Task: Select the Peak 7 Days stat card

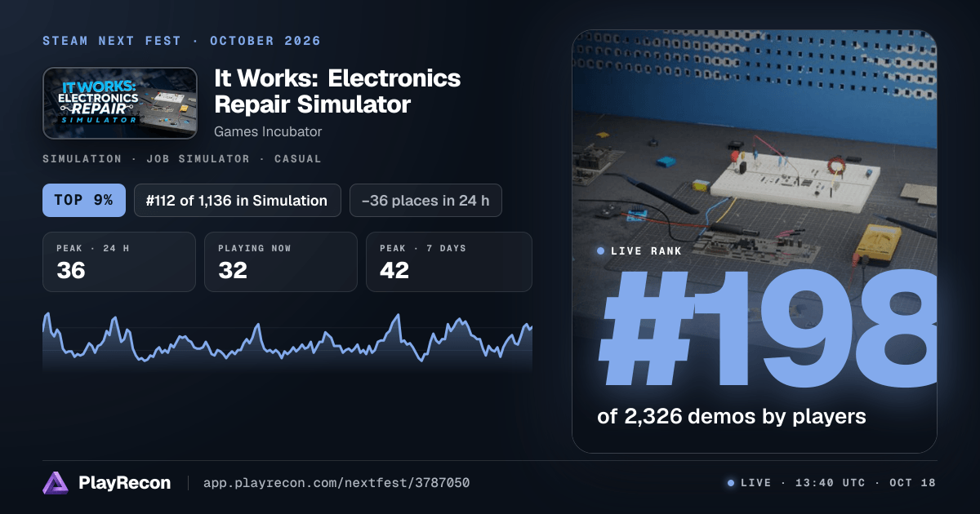Action: [449, 262]
